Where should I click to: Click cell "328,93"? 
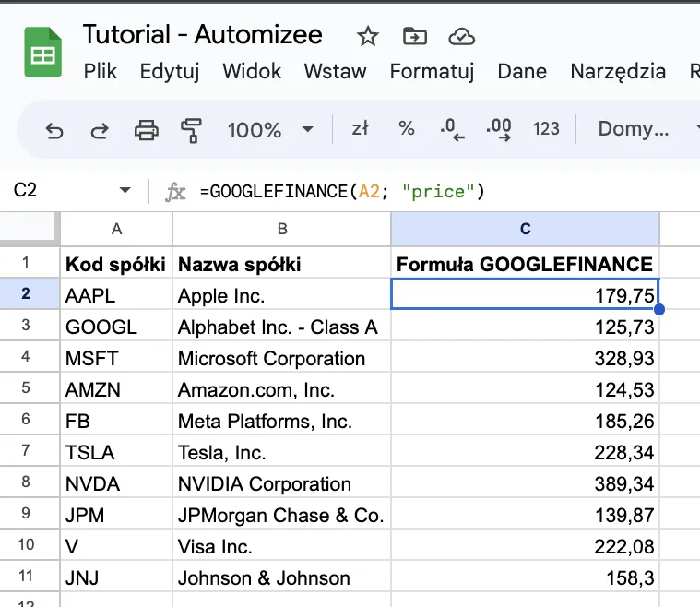point(526,356)
